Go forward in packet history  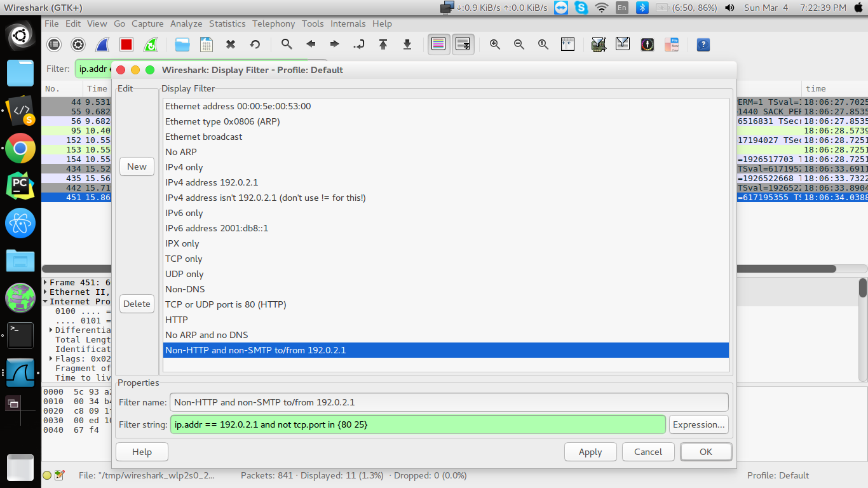[335, 44]
